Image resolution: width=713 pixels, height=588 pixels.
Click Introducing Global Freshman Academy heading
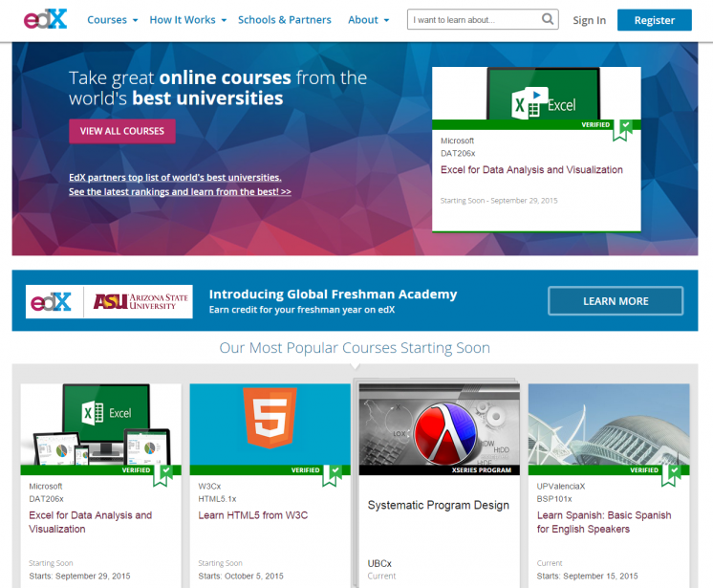click(x=333, y=294)
